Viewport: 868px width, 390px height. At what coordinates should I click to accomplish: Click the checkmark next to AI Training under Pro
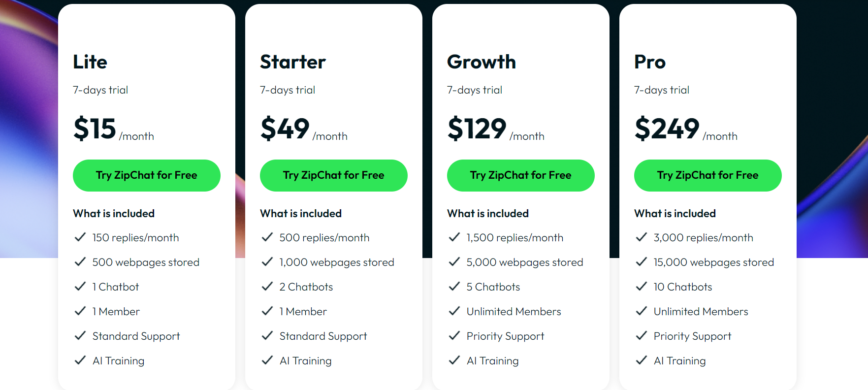pos(642,360)
